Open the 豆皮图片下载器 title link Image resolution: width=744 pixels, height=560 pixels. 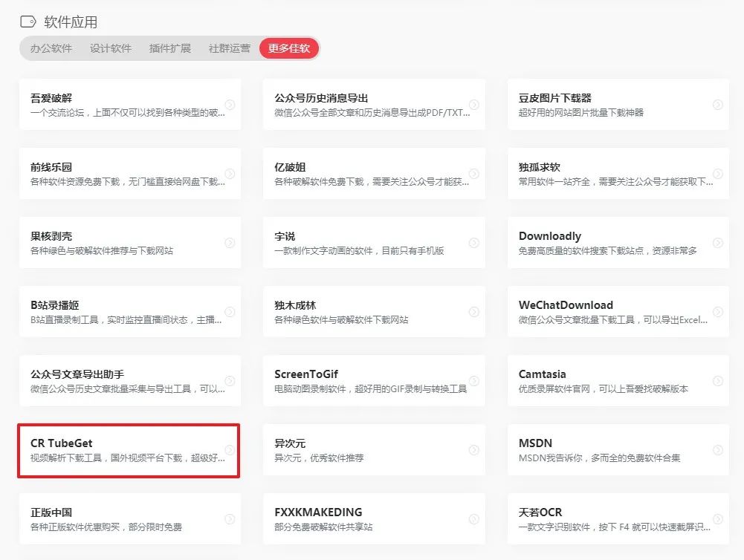click(555, 98)
